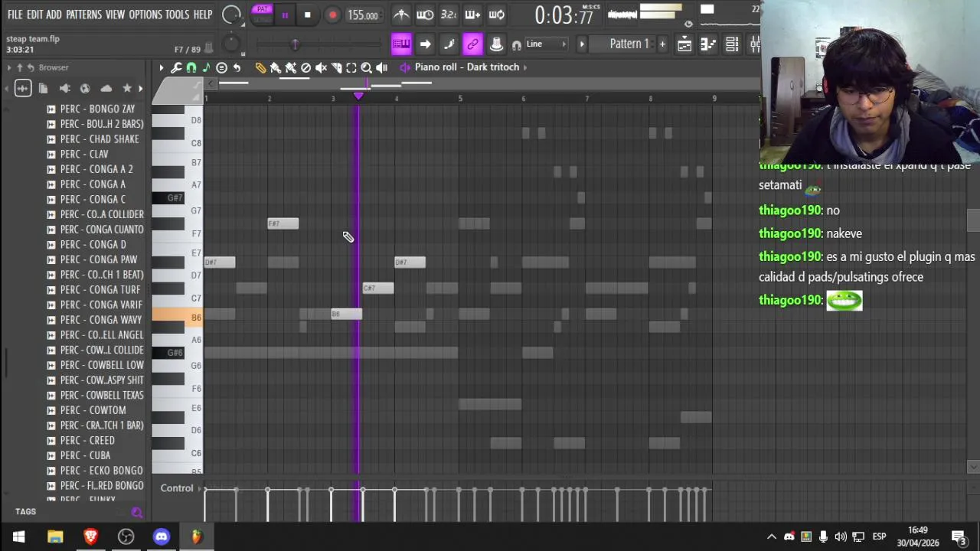
Task: Select the Mute tool icon
Action: click(x=322, y=67)
